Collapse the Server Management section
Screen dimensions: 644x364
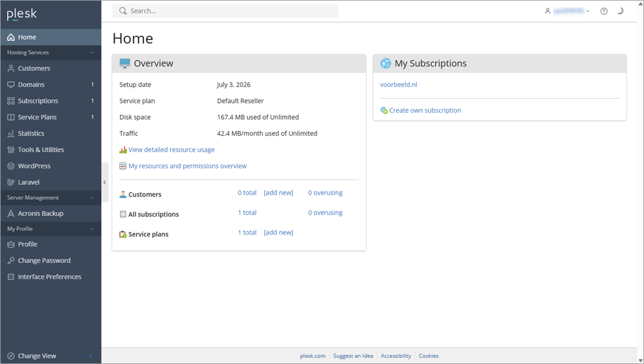tap(92, 198)
